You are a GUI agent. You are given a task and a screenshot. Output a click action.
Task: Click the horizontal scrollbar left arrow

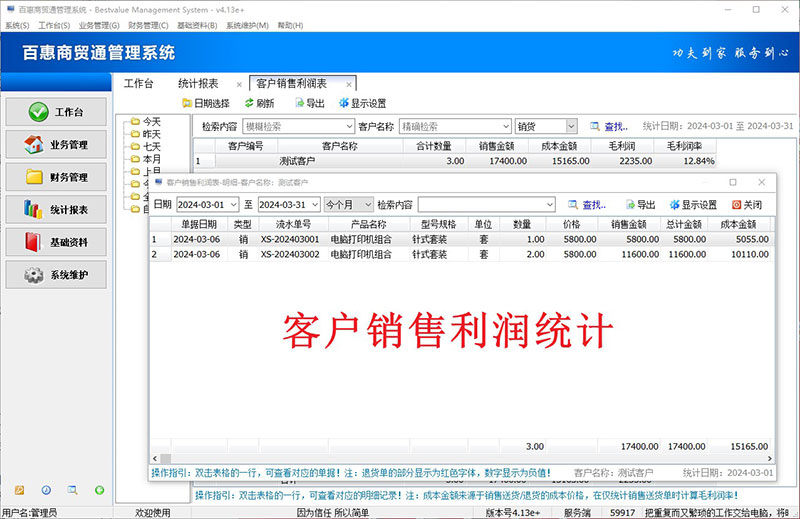155,458
